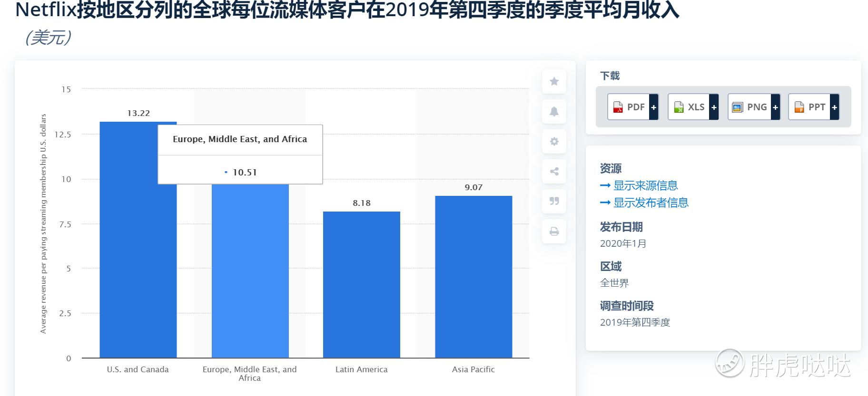Screen dimensions: 868x396
Task: Click the bell notification icon
Action: pyautogui.click(x=554, y=112)
